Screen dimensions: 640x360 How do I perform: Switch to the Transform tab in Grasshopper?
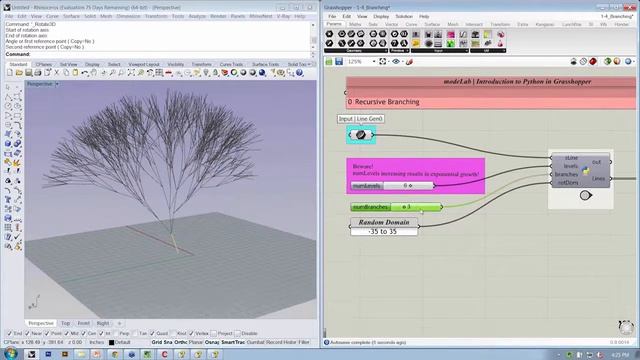[x=500, y=24]
